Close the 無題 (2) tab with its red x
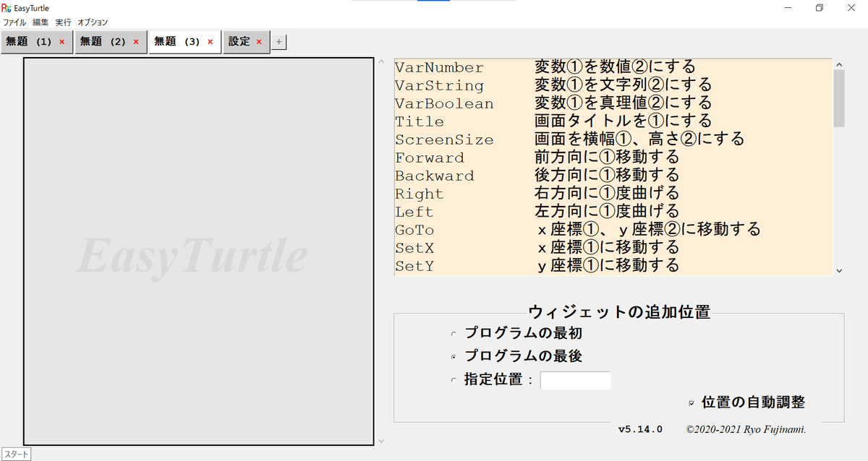 pyautogui.click(x=135, y=42)
